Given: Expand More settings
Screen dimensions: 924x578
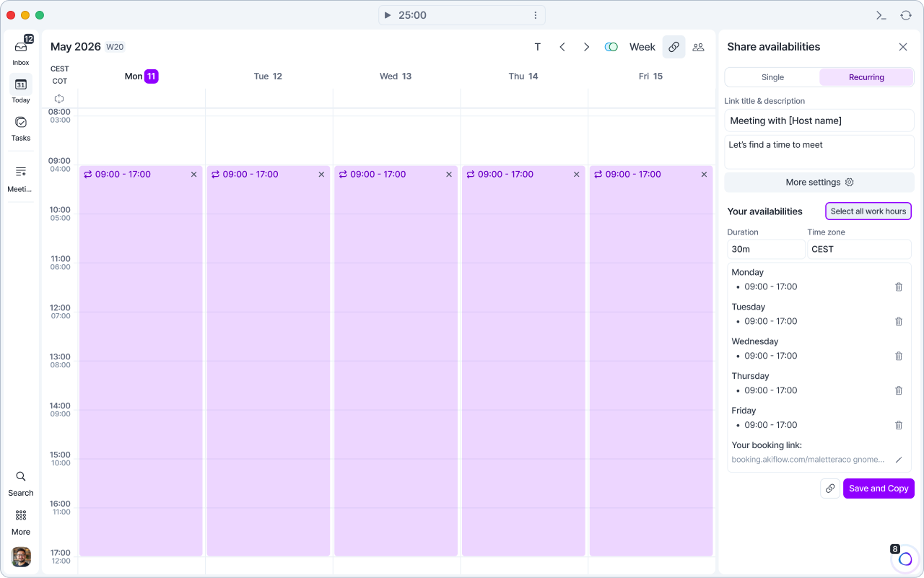Looking at the screenshot, I should tap(819, 183).
